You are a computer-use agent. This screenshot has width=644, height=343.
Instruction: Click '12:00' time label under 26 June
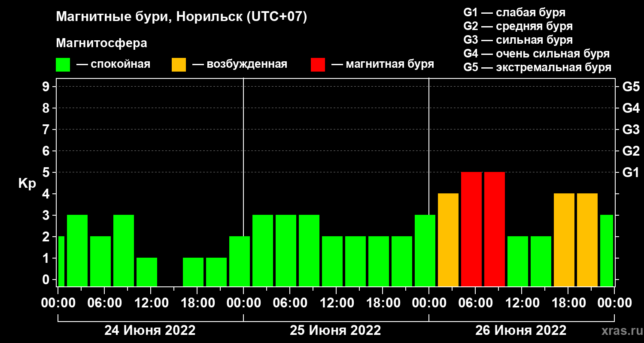[522, 303]
